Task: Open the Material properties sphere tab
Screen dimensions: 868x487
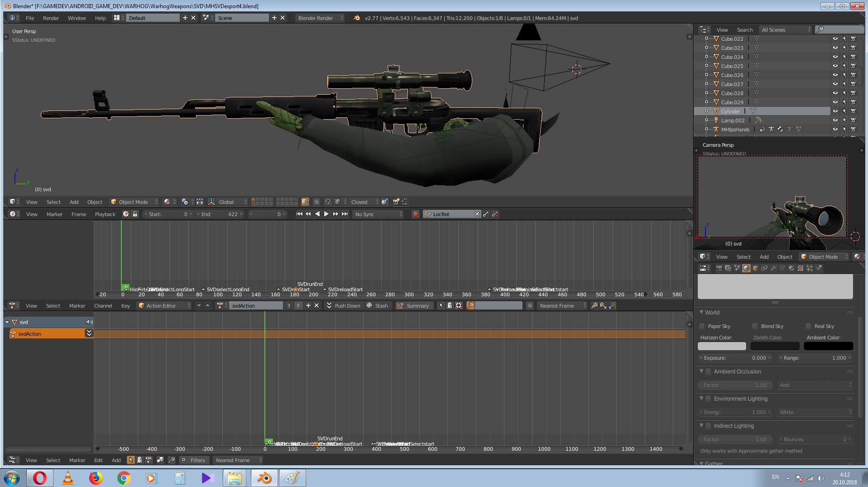Action: [x=791, y=268]
